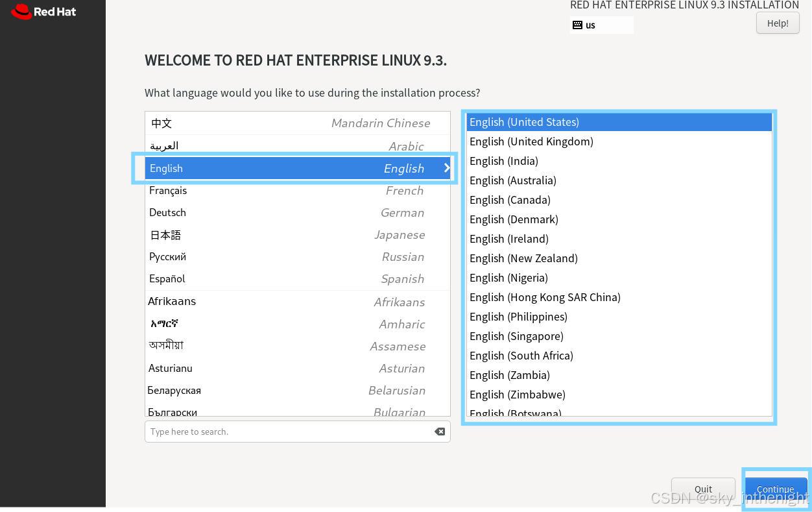
Task: Click the Continue button
Action: [776, 489]
